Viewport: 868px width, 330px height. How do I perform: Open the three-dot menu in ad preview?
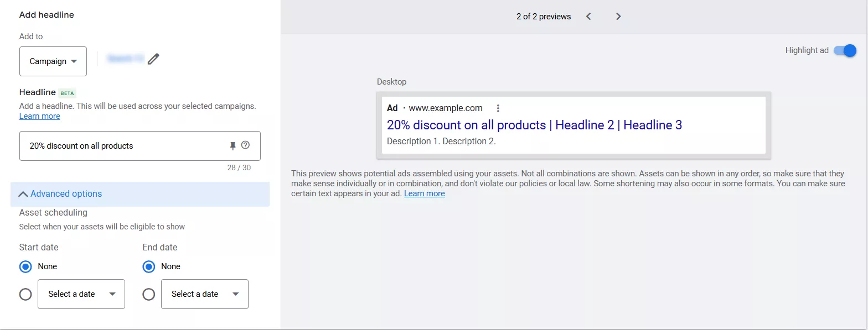(x=498, y=108)
